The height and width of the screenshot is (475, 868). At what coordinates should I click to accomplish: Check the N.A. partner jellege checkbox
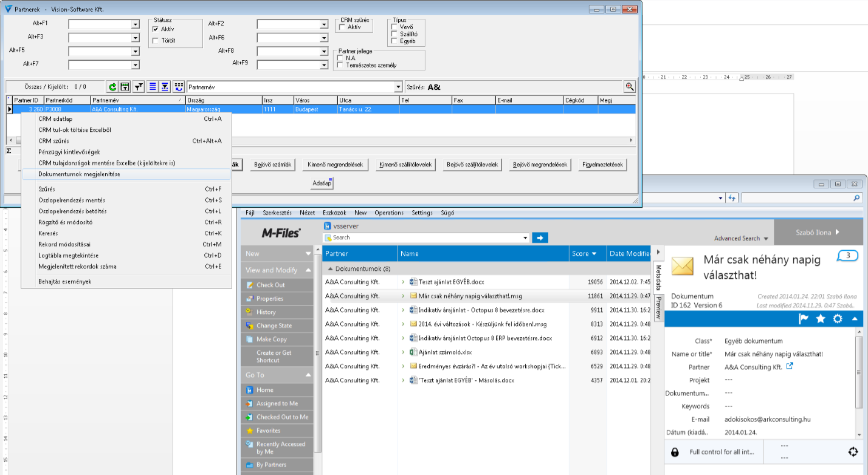coord(340,58)
